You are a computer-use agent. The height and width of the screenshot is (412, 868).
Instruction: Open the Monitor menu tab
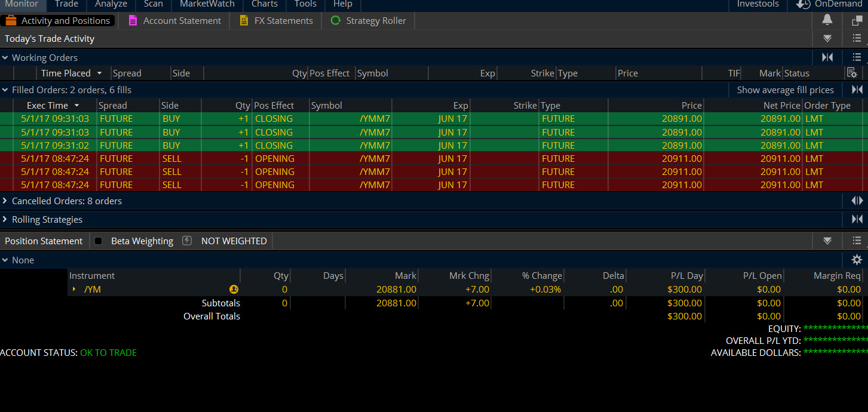click(22, 4)
